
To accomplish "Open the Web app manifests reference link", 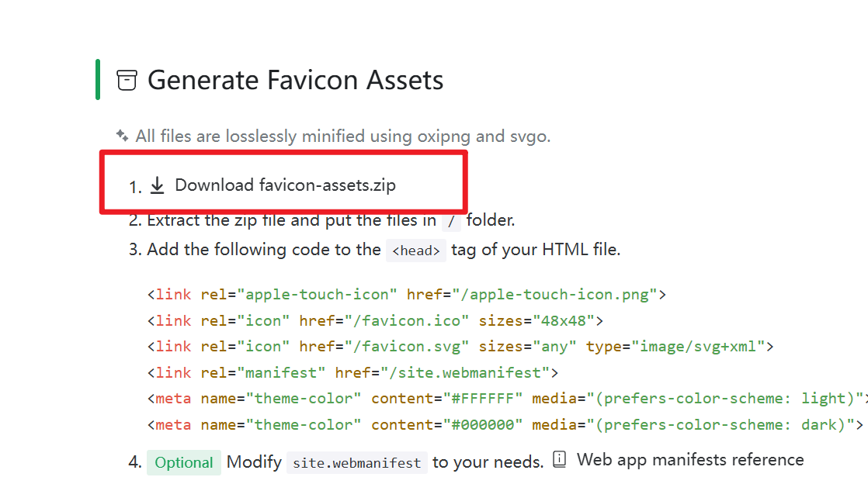I will point(690,460).
